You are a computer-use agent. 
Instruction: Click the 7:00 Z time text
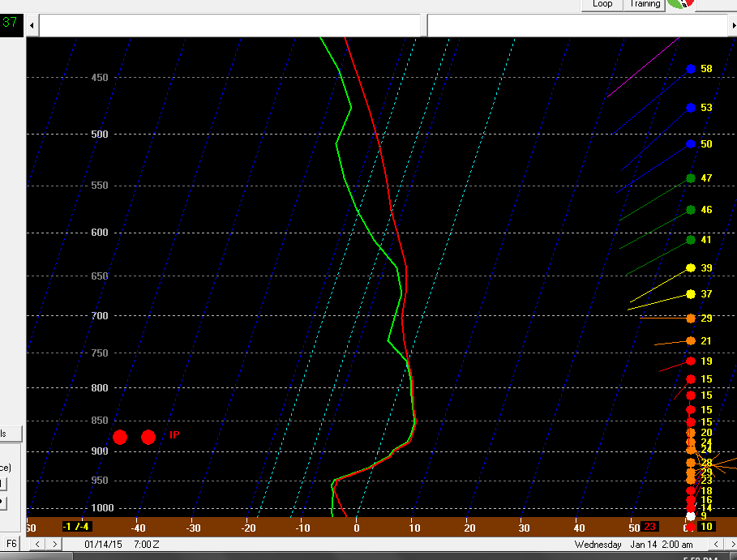(146, 545)
